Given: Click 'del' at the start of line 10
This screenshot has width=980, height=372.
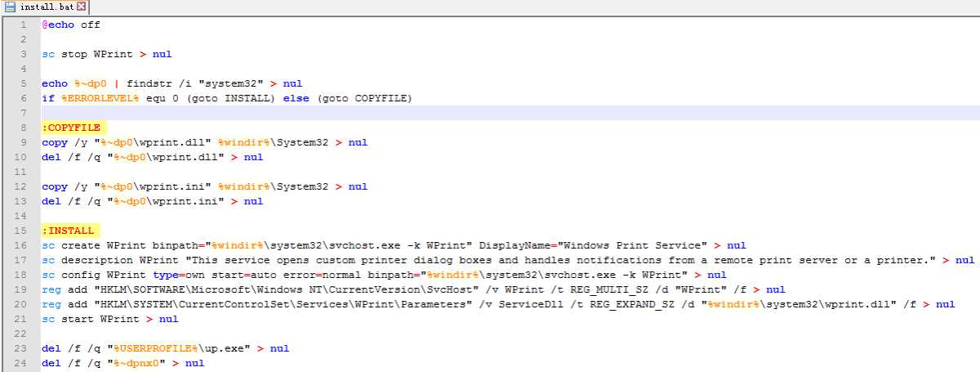Looking at the screenshot, I should 51,157.
